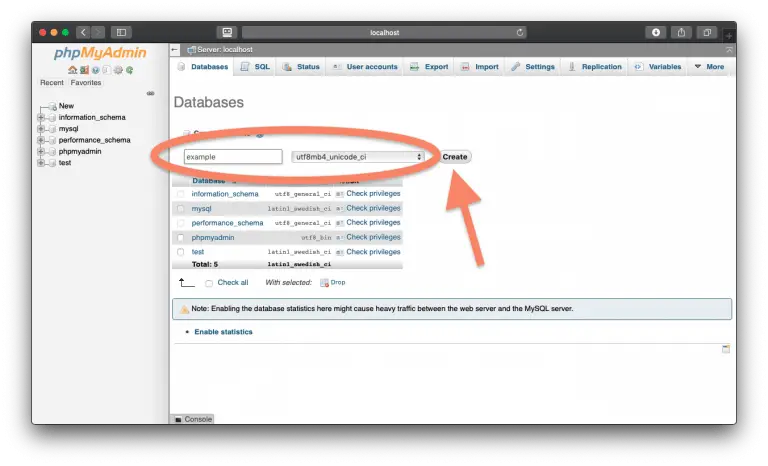This screenshot has width=768, height=466.
Task: Open the browser downloads button
Action: pos(656,32)
